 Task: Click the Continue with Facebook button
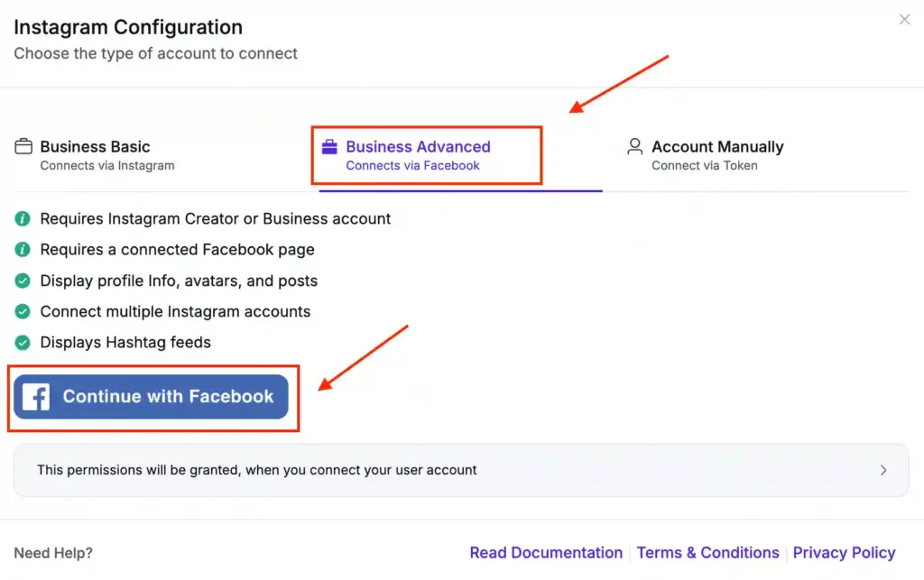(x=152, y=396)
